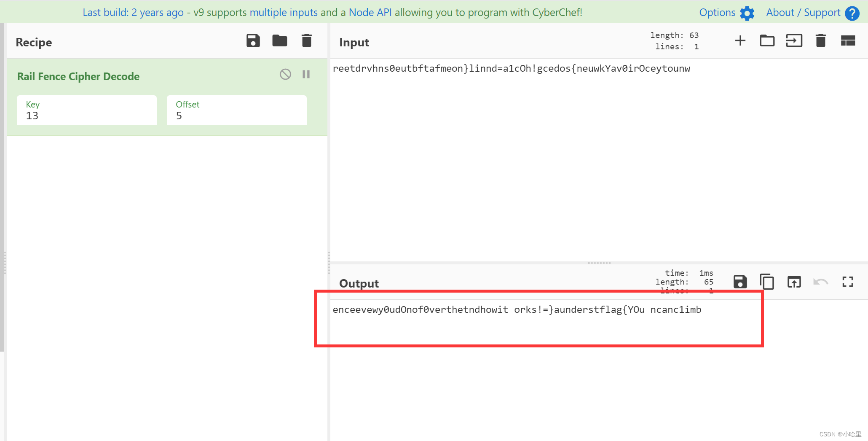
Task: Replace input with output
Action: click(794, 282)
